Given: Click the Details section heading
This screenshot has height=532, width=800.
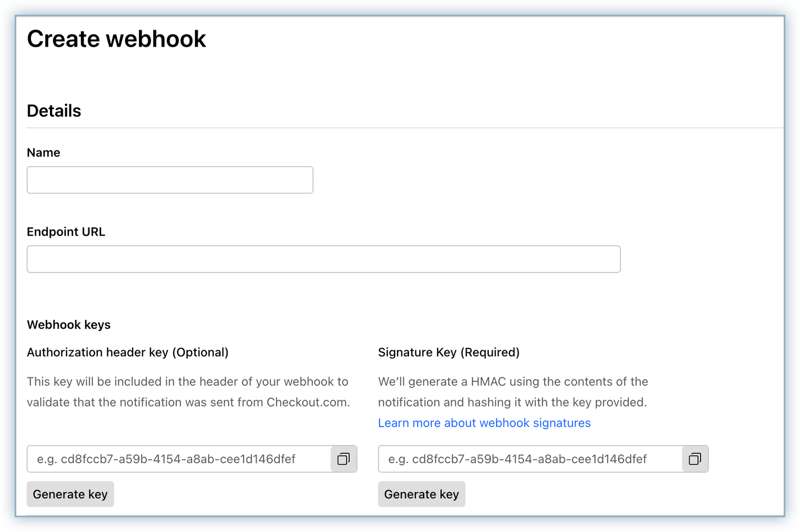Looking at the screenshot, I should point(54,111).
